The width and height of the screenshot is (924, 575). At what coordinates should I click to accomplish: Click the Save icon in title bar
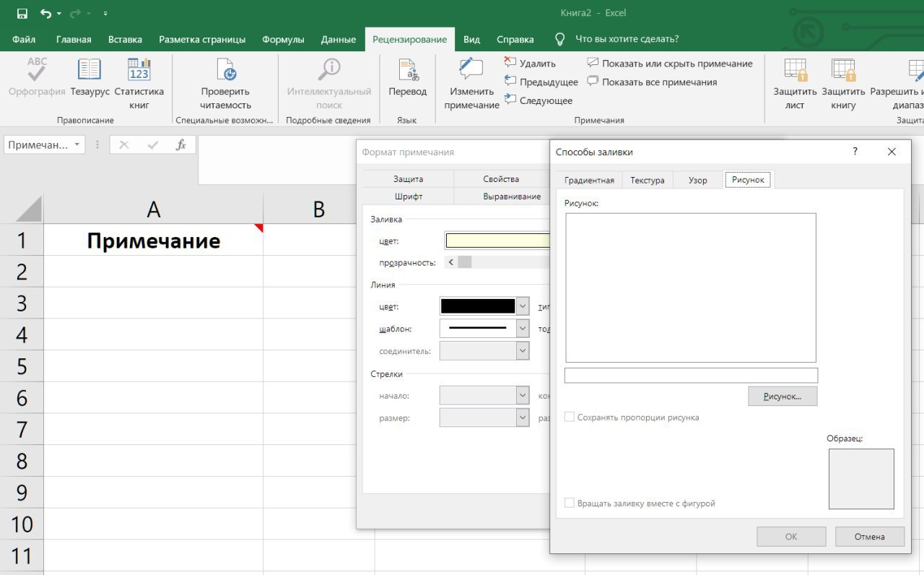pos(22,13)
